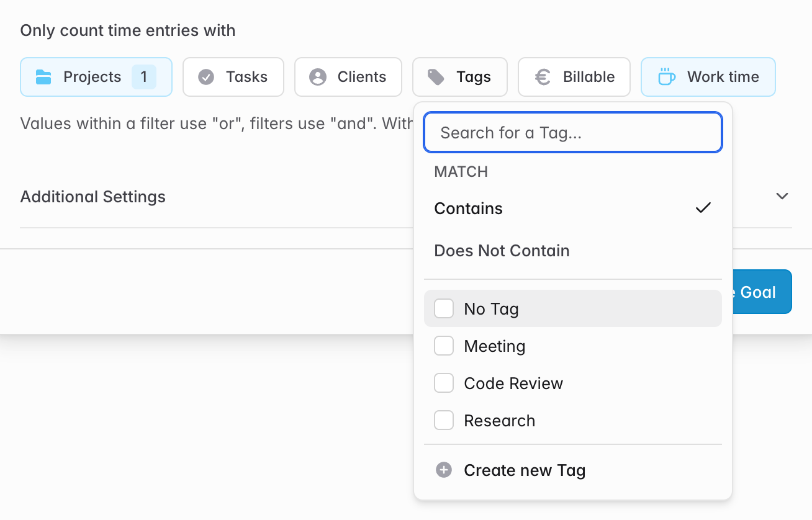Click the tag icon in Tags filter
The width and height of the screenshot is (812, 520).
(436, 77)
